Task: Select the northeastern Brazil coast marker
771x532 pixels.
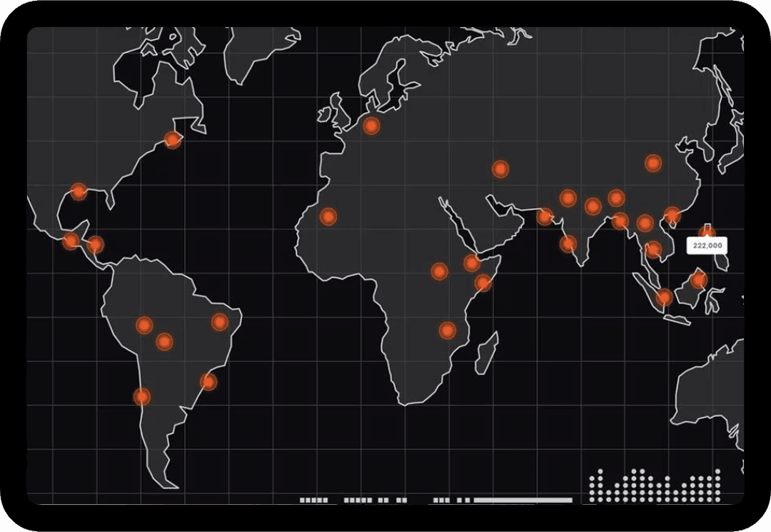Action: [x=220, y=322]
